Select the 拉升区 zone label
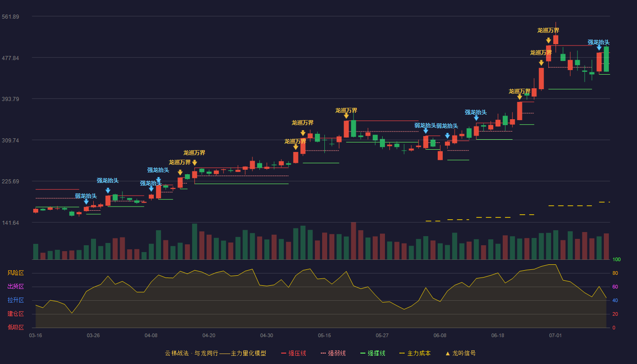Screen dimensions: 637x364 point(15,300)
